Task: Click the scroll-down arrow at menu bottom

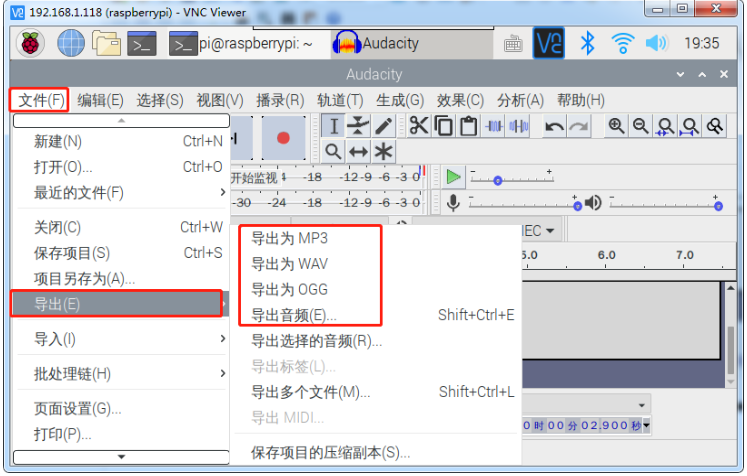Action: point(121,457)
